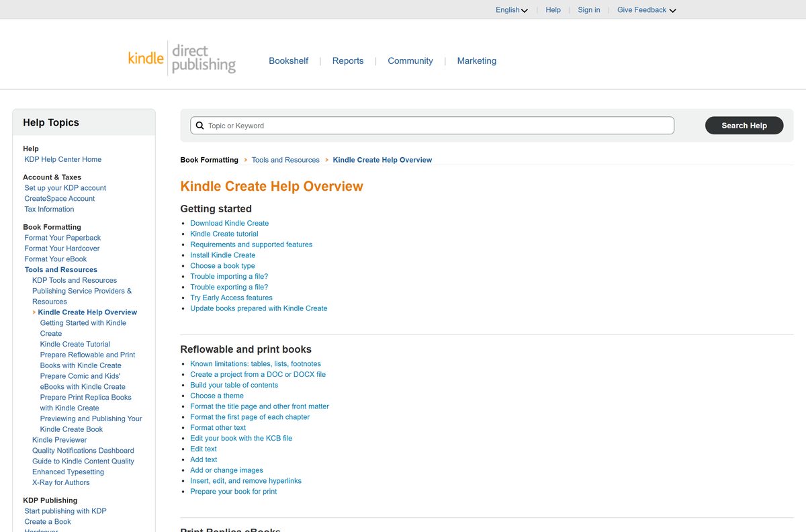This screenshot has width=806, height=532.
Task: Click Sign in at the top
Action: [x=589, y=10]
